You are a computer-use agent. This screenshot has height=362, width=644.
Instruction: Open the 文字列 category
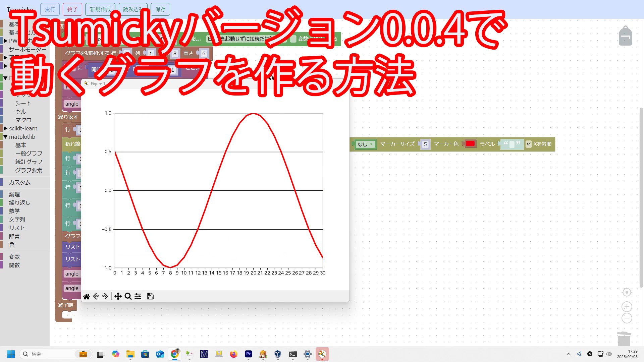pos(17,220)
